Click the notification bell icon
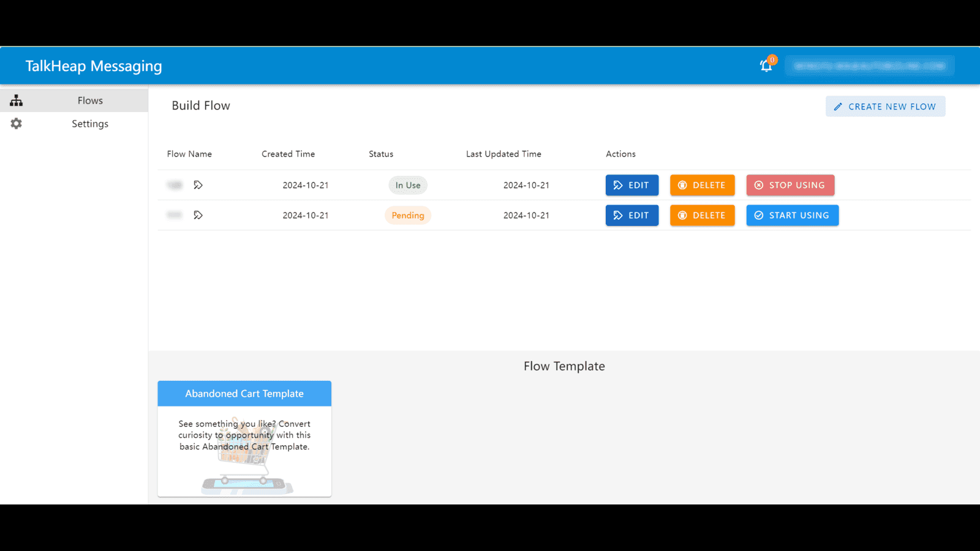 tap(766, 66)
